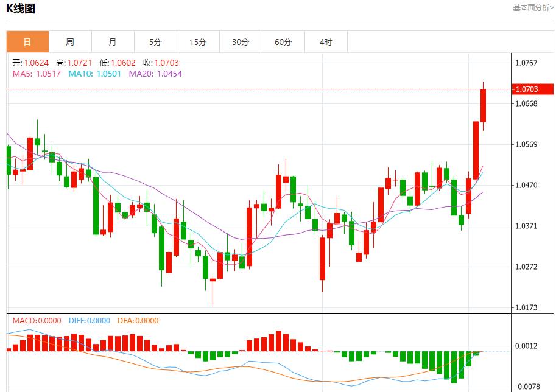Click the MA10: 1.0501 indicator label

coord(94,74)
